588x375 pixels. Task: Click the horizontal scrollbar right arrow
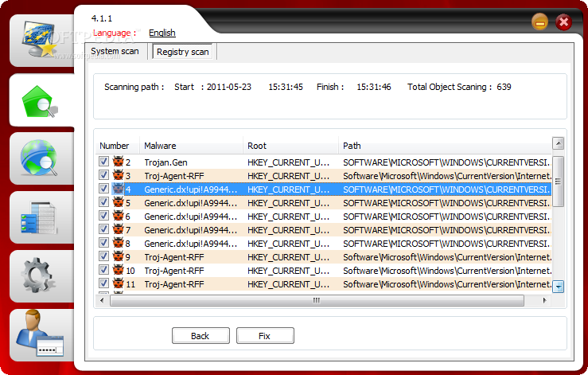pos(544,300)
